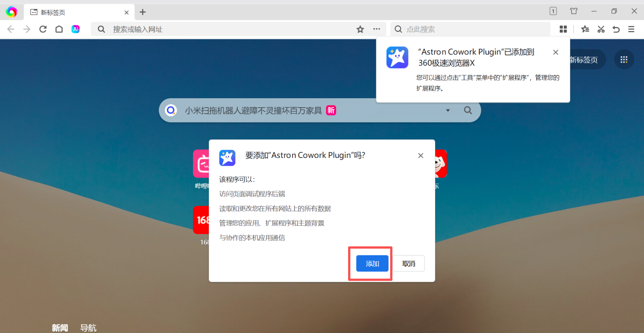The image size is (644, 333).
Task: Select the 新标签页 tab
Action: pyautogui.click(x=79, y=12)
